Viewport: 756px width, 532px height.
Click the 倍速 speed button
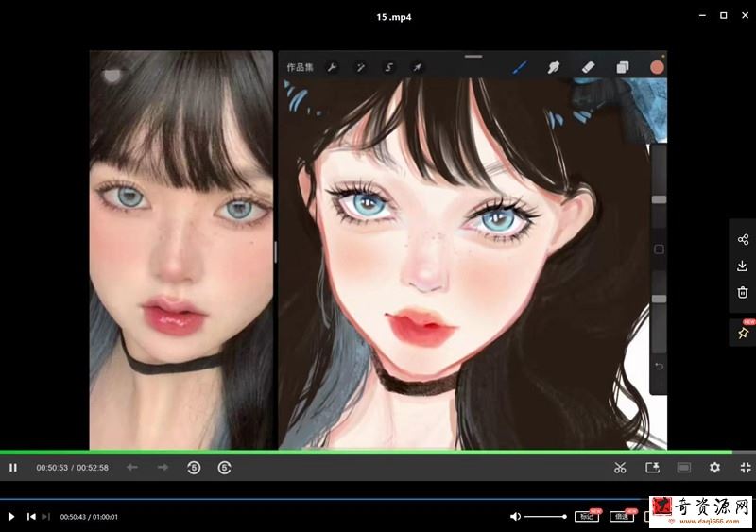[x=622, y=517]
